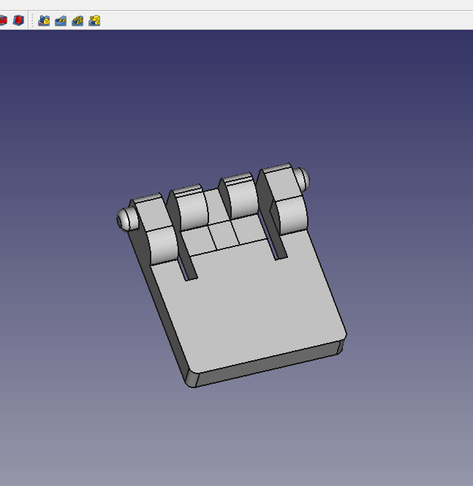Open the MultiTransform tool icon

click(x=94, y=21)
